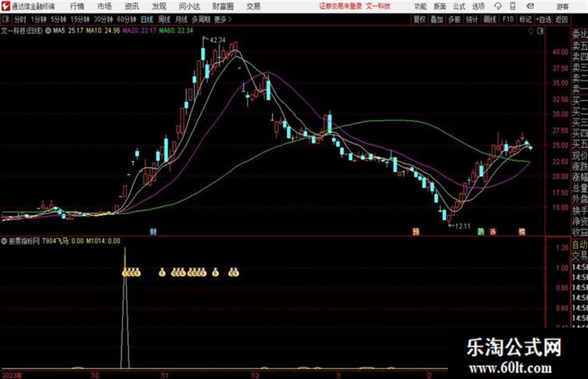The image size is (588, 379).
Task: Click the 财 event marker on chart
Action: pyautogui.click(x=153, y=232)
